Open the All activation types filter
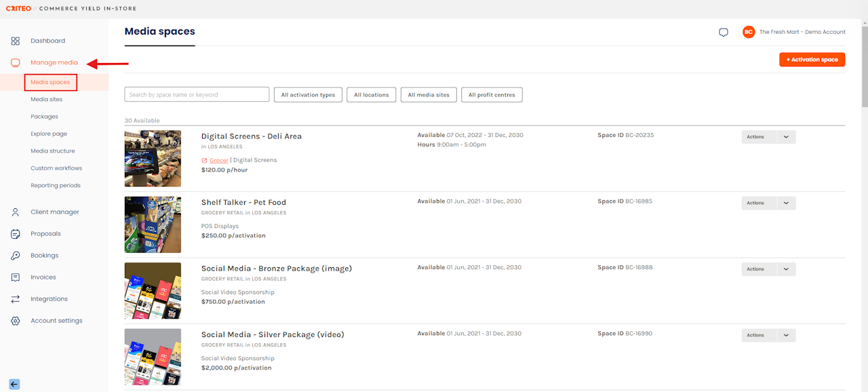Image resolution: width=868 pixels, height=392 pixels. point(308,95)
